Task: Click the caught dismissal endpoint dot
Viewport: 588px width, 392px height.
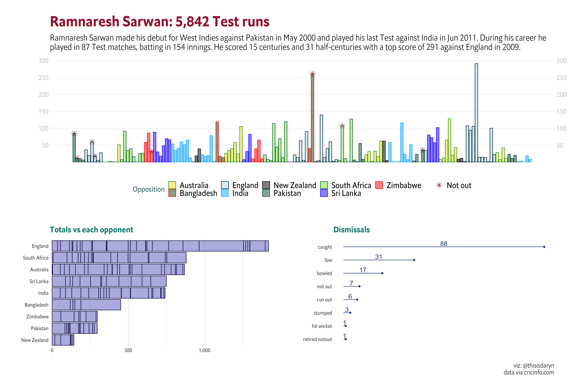Action: pyautogui.click(x=544, y=247)
